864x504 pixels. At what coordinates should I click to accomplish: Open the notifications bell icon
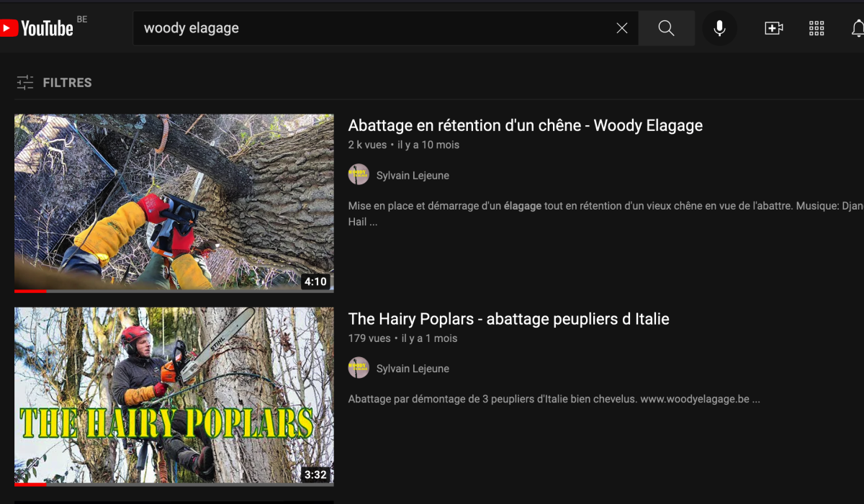point(857,28)
